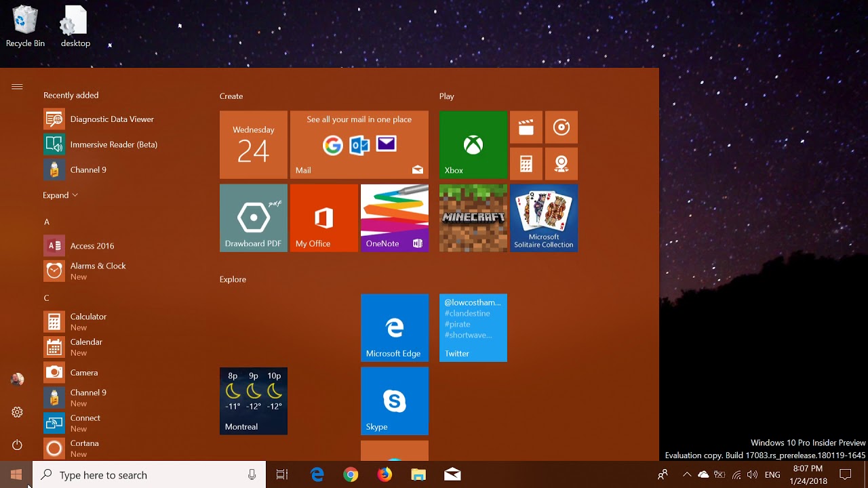Open the Mail tile

click(359, 145)
